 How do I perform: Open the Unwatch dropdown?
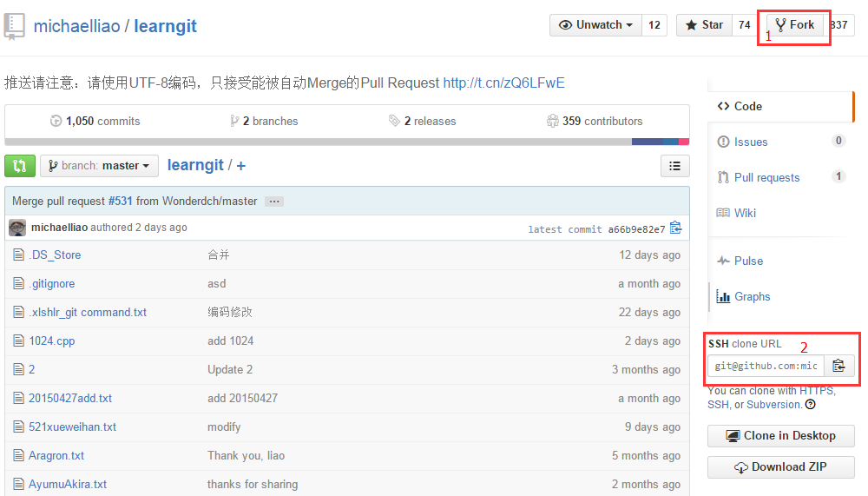tap(595, 25)
